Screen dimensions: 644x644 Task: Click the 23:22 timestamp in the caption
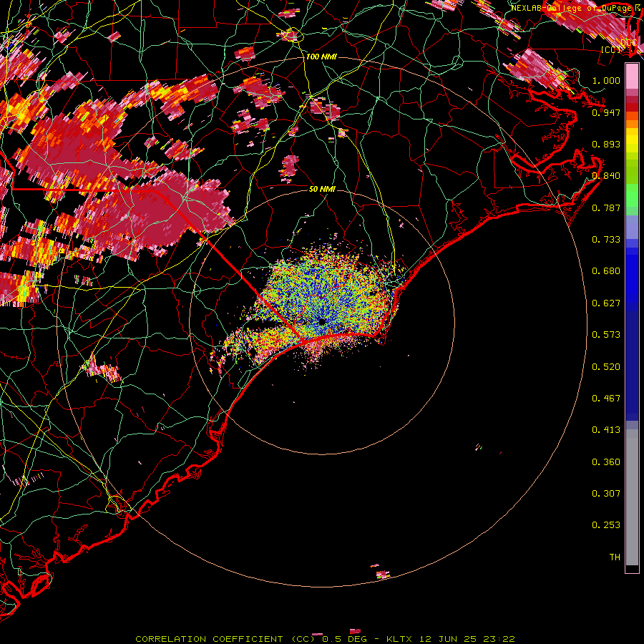pyautogui.click(x=500, y=639)
